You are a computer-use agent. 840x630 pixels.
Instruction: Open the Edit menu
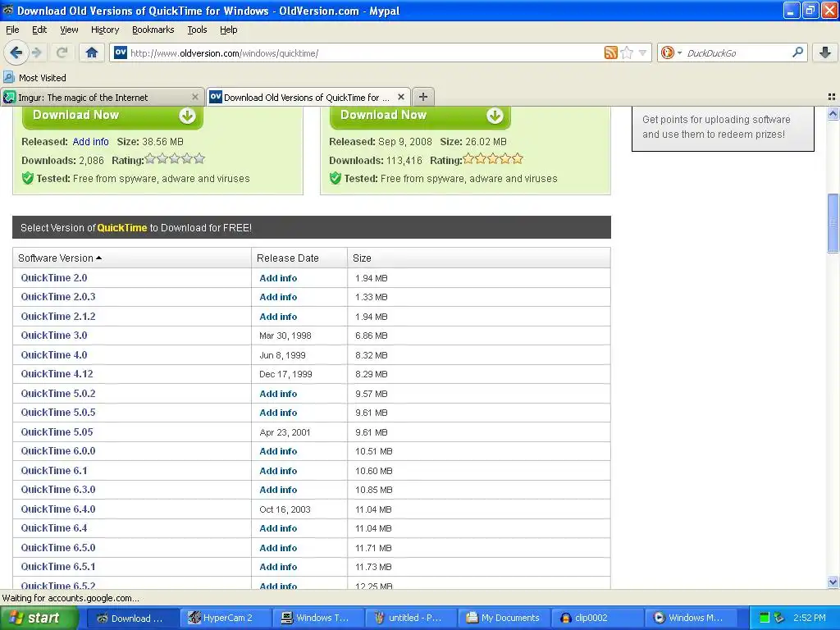pos(39,30)
